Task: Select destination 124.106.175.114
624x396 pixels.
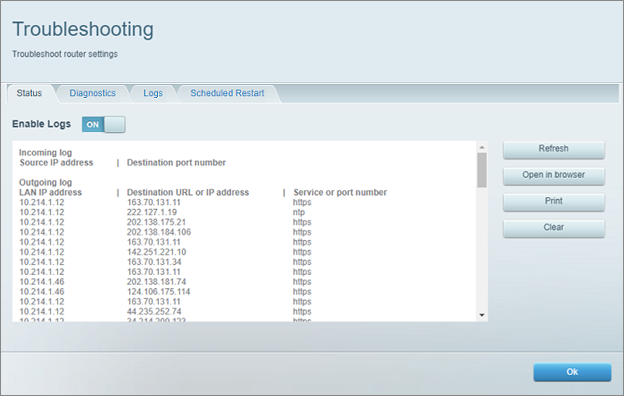Action: 158,292
